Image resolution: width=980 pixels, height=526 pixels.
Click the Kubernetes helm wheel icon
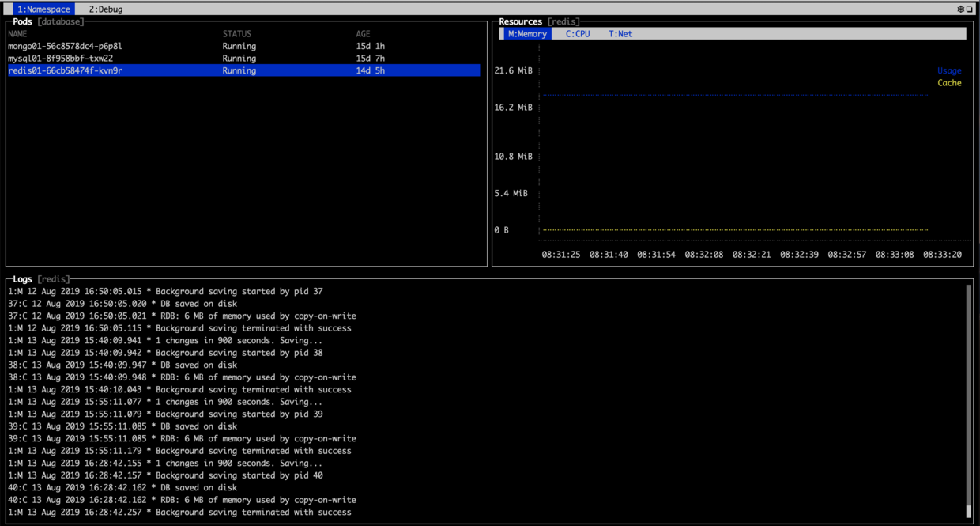point(960,9)
